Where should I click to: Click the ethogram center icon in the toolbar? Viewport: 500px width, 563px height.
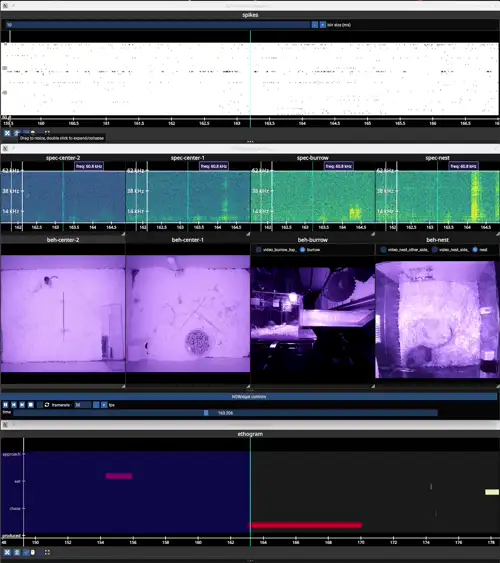tap(17, 552)
